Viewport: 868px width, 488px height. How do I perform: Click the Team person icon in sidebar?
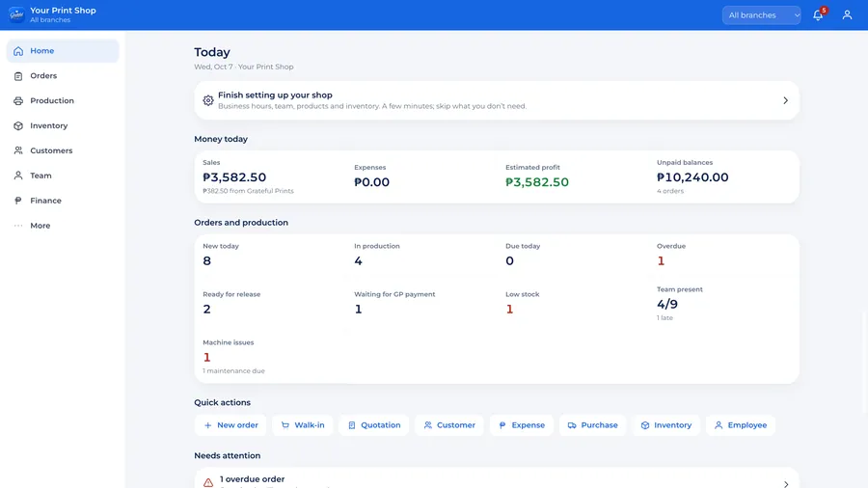coord(18,176)
